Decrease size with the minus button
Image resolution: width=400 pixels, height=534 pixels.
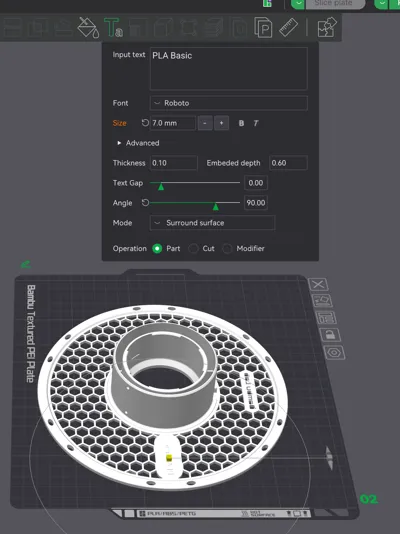click(205, 123)
